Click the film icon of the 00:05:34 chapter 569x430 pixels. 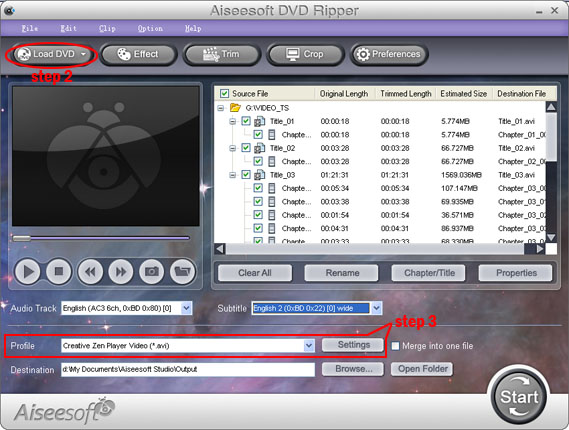(x=271, y=188)
